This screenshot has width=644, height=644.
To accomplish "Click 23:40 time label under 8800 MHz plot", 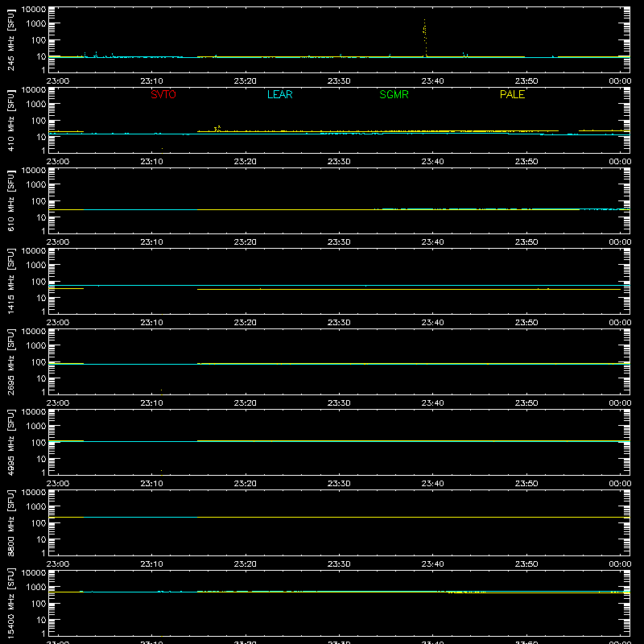I will click(x=432, y=564).
